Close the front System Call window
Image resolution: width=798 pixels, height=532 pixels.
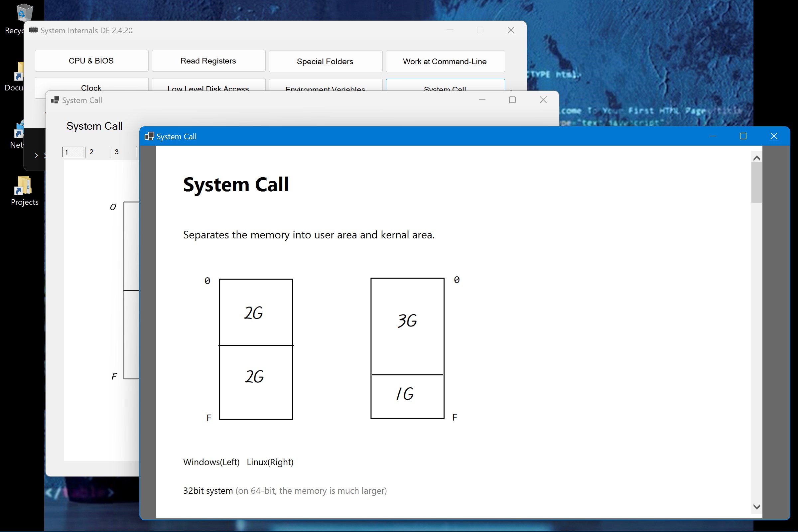pyautogui.click(x=774, y=136)
